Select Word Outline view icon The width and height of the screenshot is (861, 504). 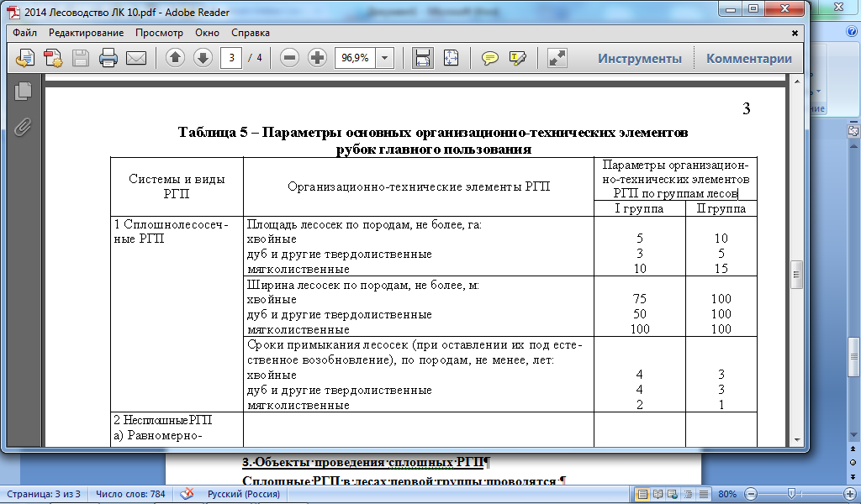(688, 494)
